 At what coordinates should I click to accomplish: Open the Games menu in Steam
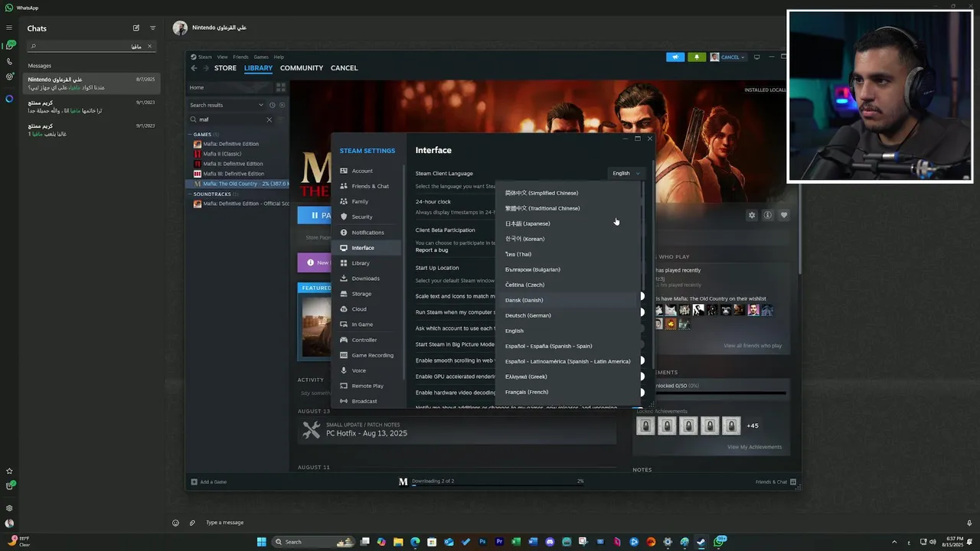[x=261, y=57]
